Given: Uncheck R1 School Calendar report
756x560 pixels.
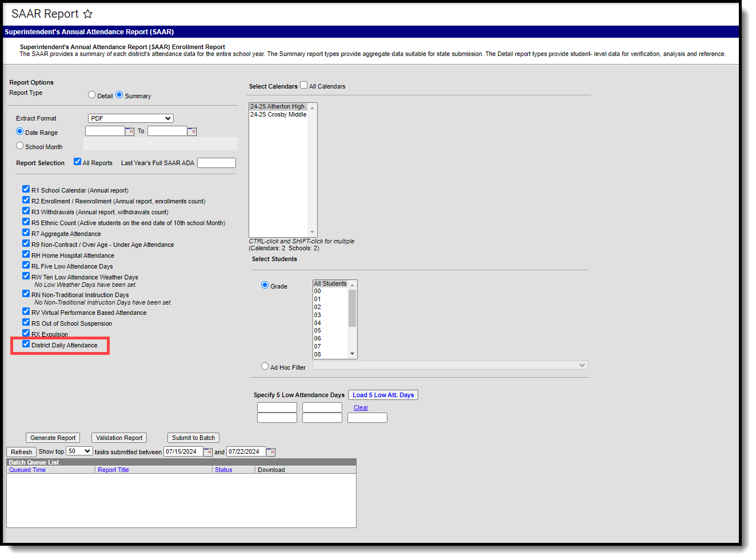Looking at the screenshot, I should click(x=26, y=189).
